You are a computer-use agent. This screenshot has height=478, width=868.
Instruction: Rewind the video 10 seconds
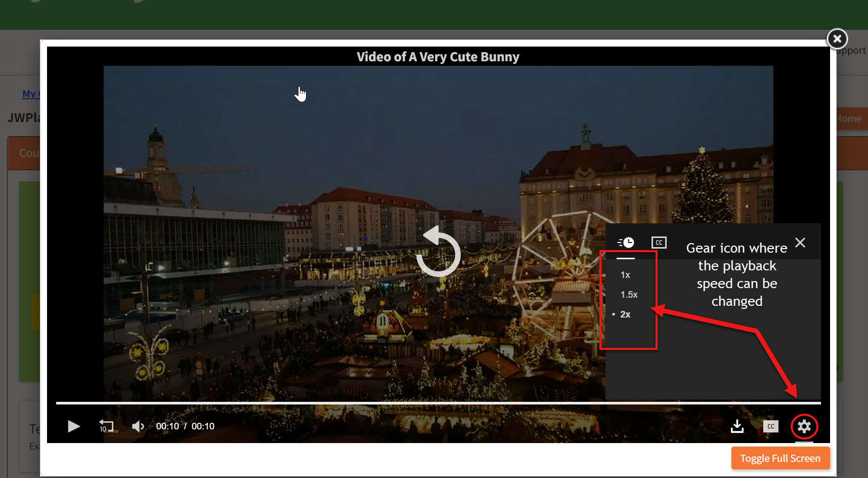pyautogui.click(x=106, y=426)
